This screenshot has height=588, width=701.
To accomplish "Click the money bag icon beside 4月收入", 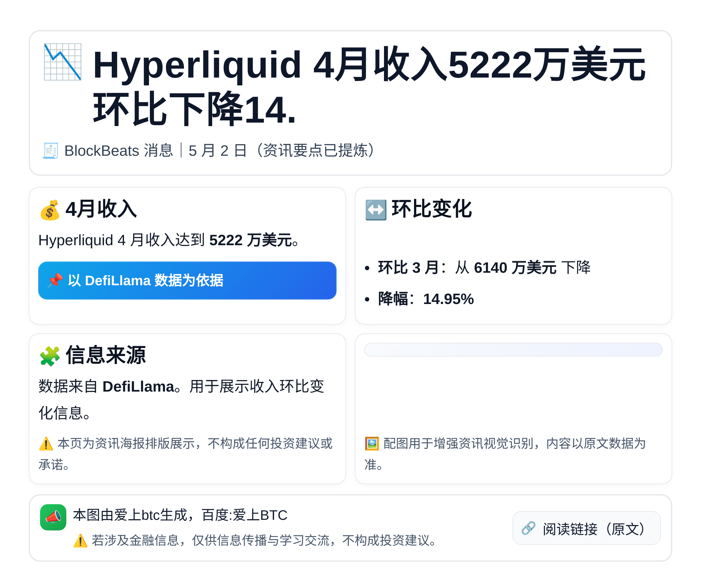I will [x=50, y=210].
